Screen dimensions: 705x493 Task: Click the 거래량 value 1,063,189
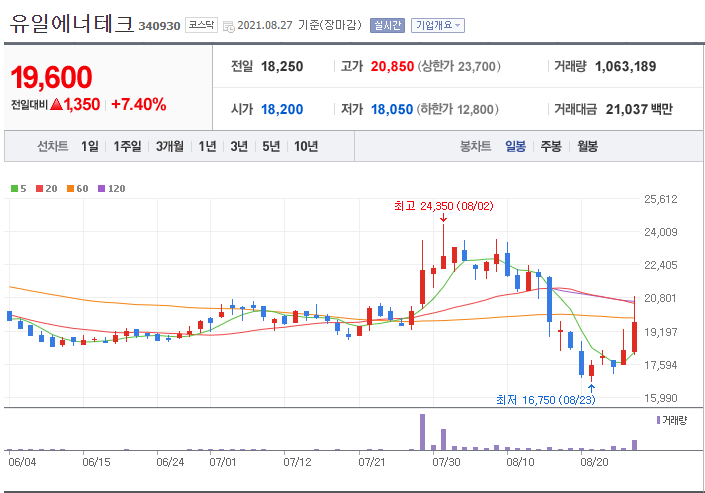[x=625, y=67]
